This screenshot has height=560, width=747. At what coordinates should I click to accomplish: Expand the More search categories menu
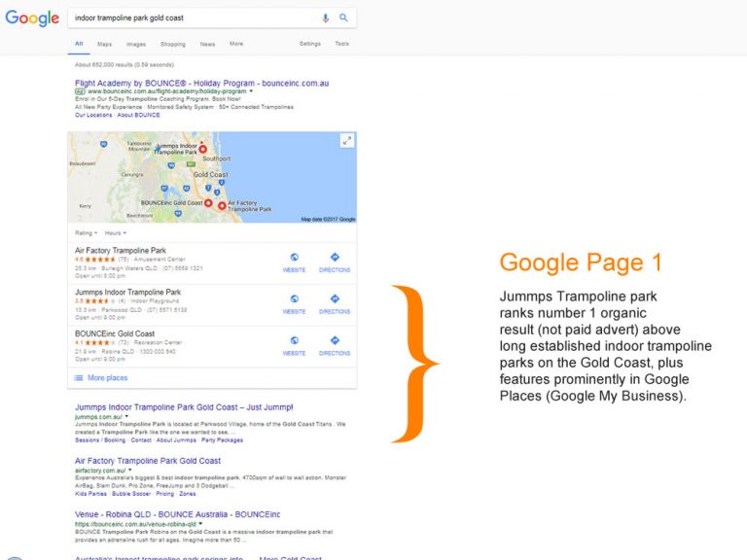pyautogui.click(x=236, y=44)
